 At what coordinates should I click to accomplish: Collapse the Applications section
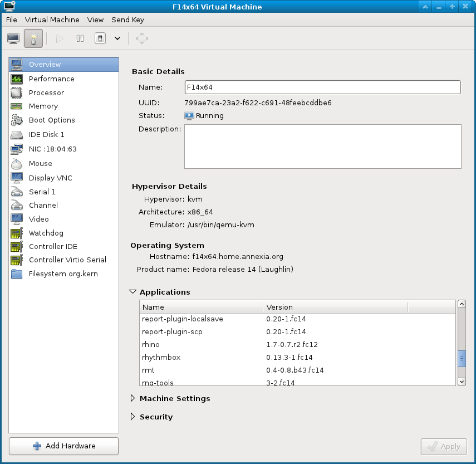(x=133, y=292)
